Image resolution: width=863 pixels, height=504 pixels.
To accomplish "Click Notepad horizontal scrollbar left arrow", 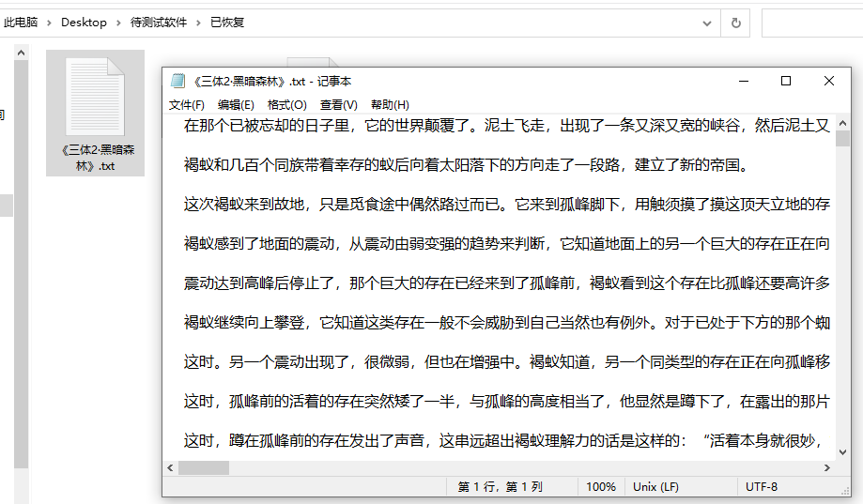I will pyautogui.click(x=170, y=467).
